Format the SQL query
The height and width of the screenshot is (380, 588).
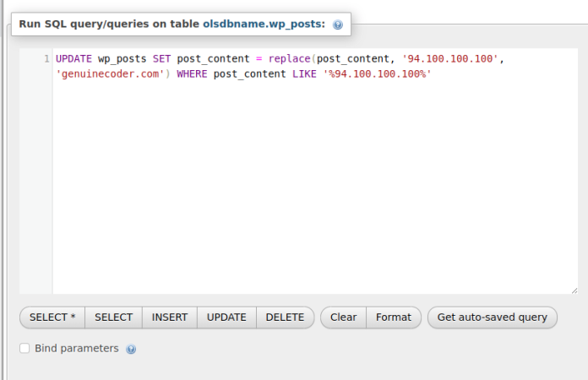[x=394, y=318]
